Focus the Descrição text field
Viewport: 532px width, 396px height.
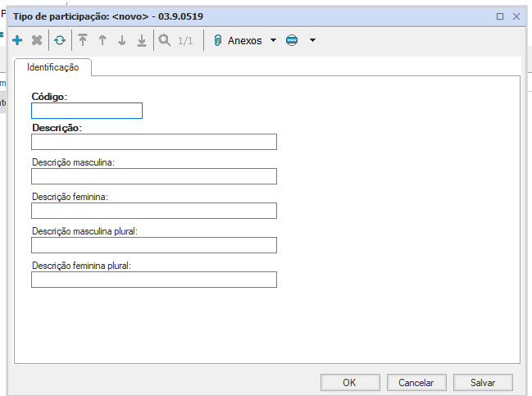coord(154,142)
